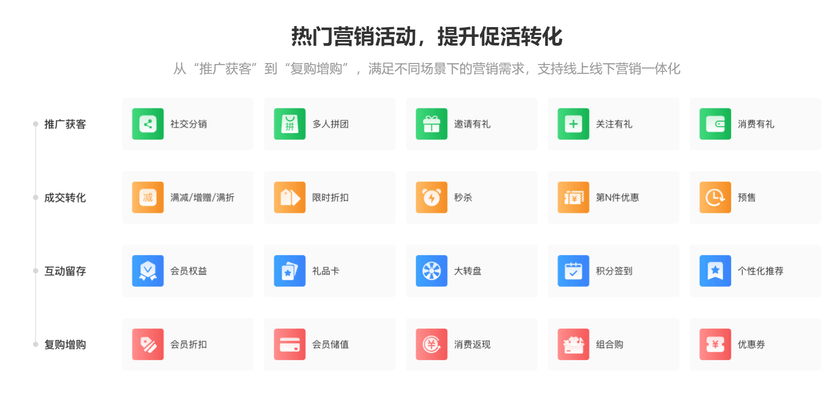Viewport: 828px width, 397px height.
Task: Click the 组合购 text
Action: [609, 345]
